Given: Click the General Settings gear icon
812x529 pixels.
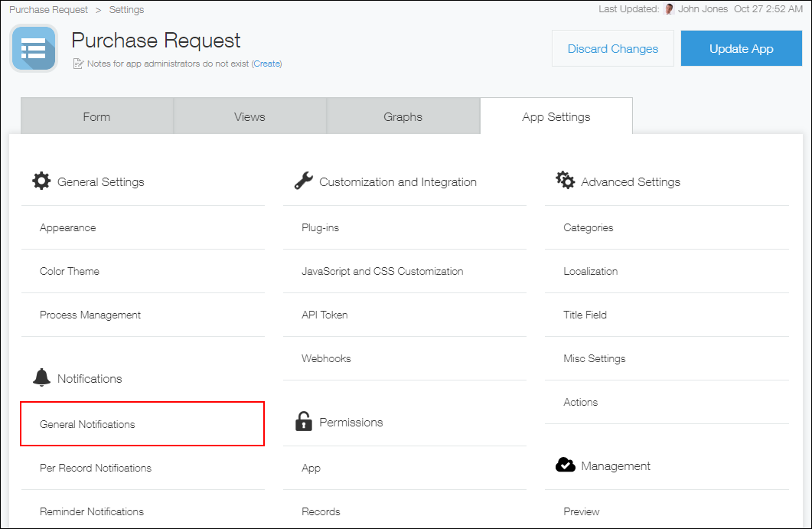Looking at the screenshot, I should 41,181.
